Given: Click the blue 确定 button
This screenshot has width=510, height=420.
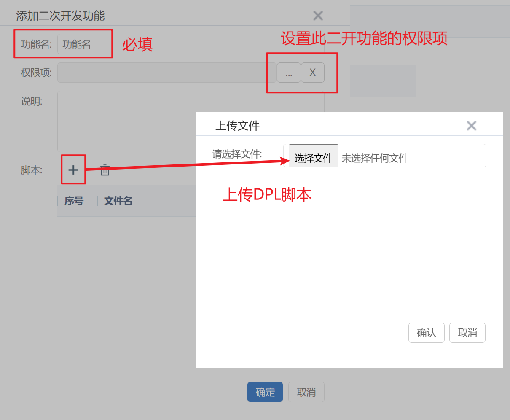Looking at the screenshot, I should pos(265,392).
